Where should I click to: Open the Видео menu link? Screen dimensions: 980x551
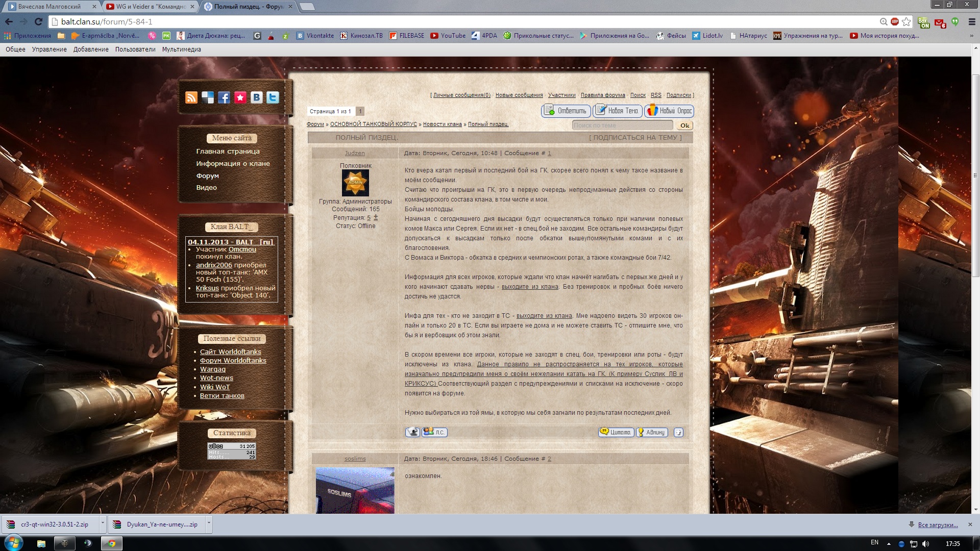tap(207, 188)
